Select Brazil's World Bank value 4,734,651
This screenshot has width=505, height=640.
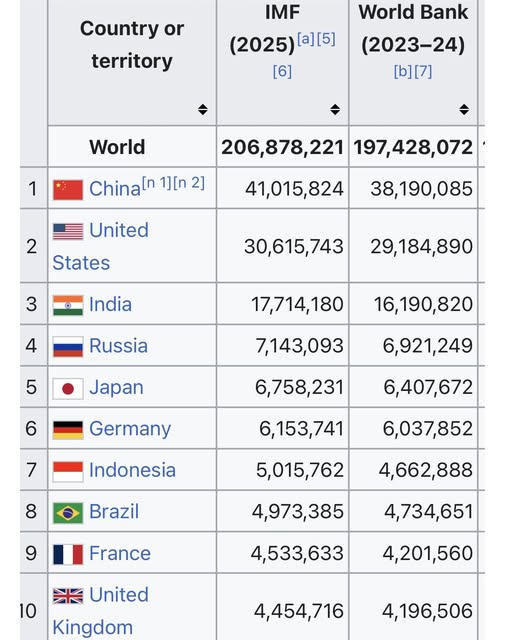point(428,512)
